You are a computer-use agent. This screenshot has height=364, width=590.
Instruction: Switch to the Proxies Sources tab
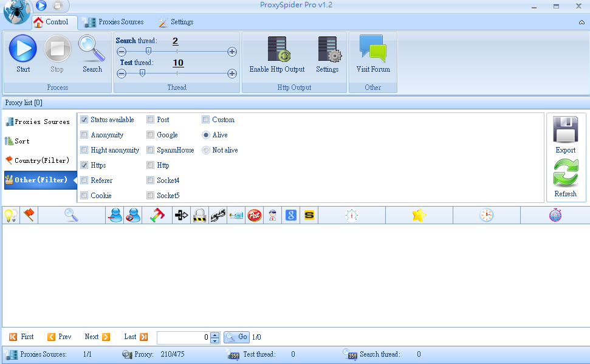tap(114, 22)
